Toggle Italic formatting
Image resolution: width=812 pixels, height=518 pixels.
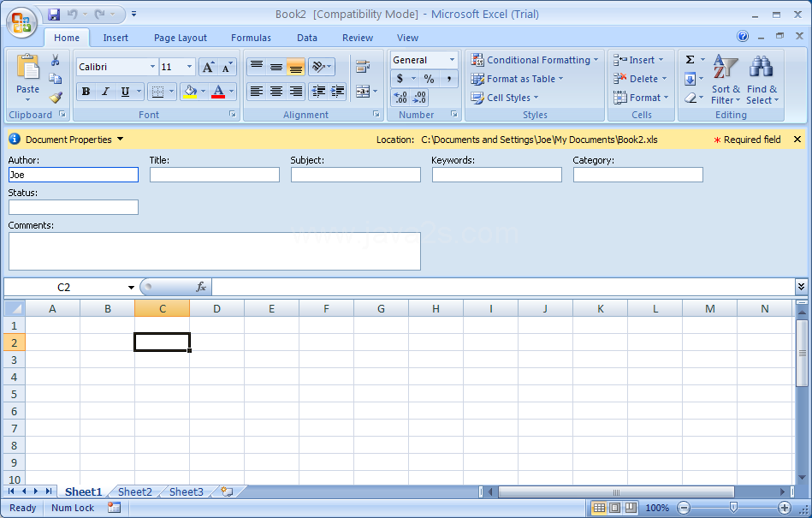click(x=105, y=92)
